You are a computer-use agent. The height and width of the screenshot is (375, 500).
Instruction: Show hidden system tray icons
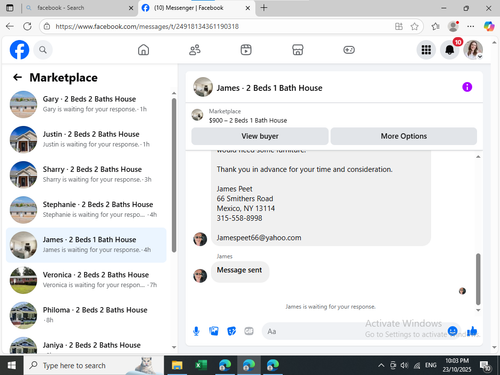pos(381,365)
